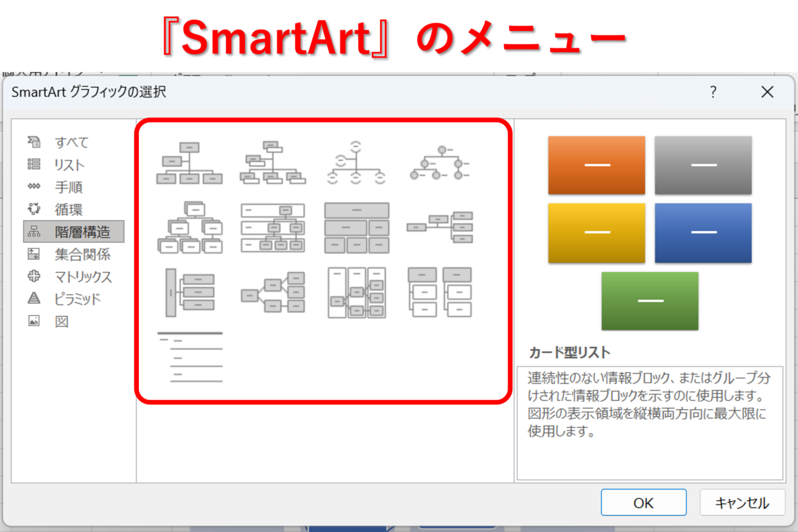The image size is (798, 532).
Task: Click the layout description text box
Action: point(650,423)
